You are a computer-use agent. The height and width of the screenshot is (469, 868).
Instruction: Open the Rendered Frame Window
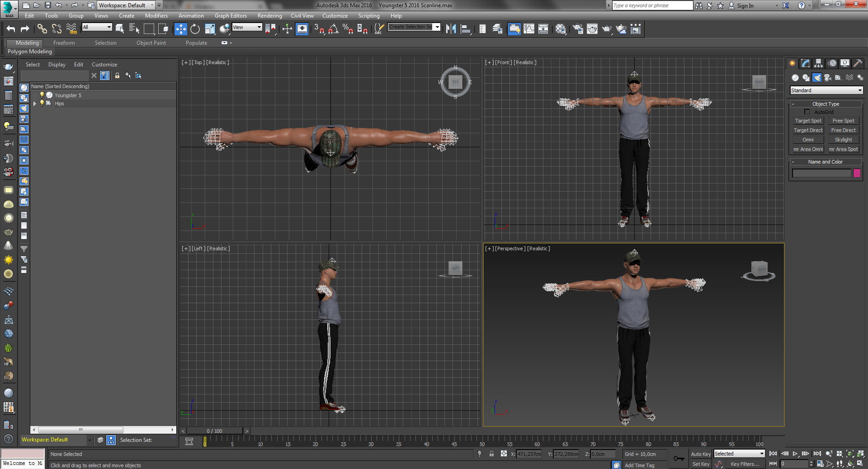point(592,29)
